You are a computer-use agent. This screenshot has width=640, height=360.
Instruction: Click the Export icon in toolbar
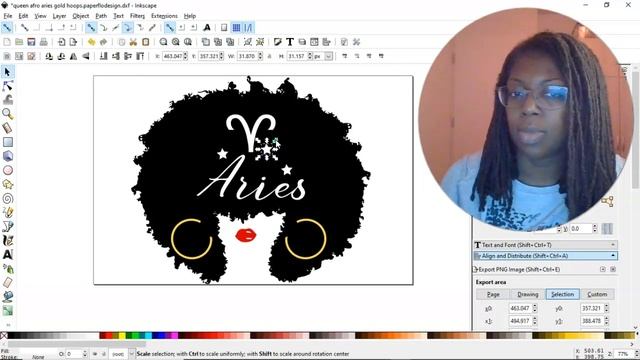pyautogui.click(x=73, y=42)
